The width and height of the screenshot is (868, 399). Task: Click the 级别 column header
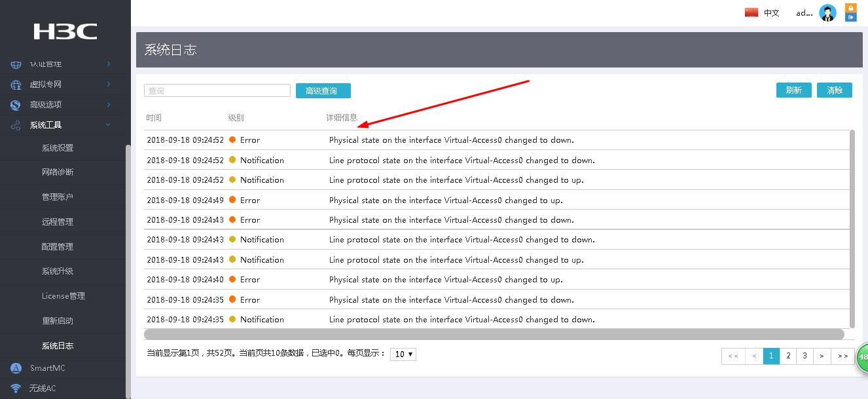pyautogui.click(x=236, y=118)
